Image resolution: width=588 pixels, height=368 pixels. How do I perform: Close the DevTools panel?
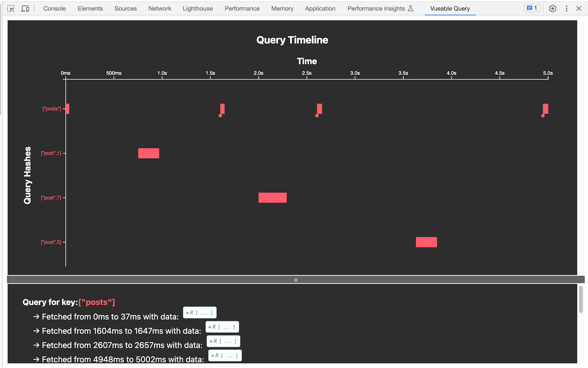pos(579,8)
